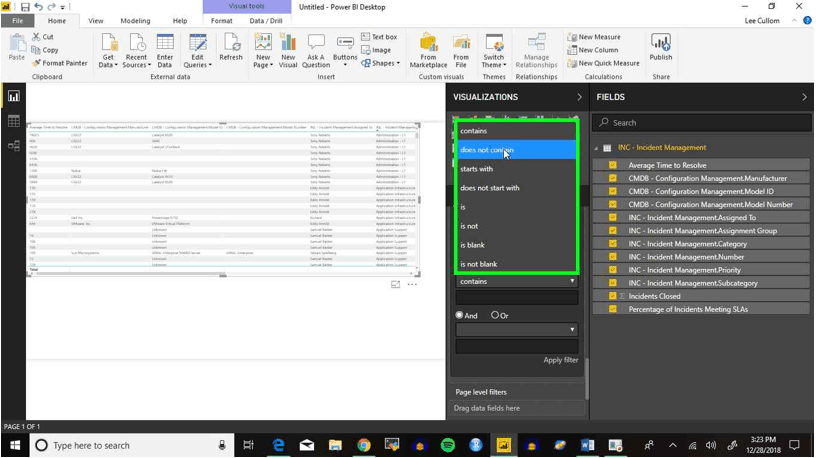Select the And radio button
Image resolution: width=816 pixels, height=458 pixels.
click(459, 315)
